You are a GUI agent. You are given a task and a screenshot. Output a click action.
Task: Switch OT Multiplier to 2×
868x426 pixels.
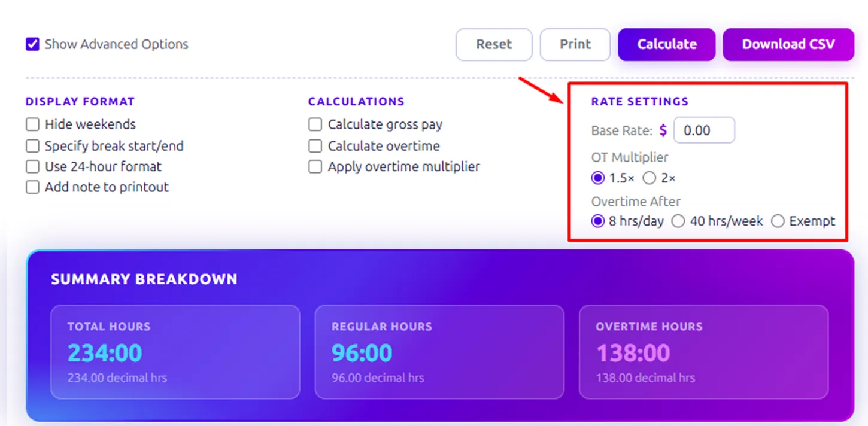tap(649, 178)
